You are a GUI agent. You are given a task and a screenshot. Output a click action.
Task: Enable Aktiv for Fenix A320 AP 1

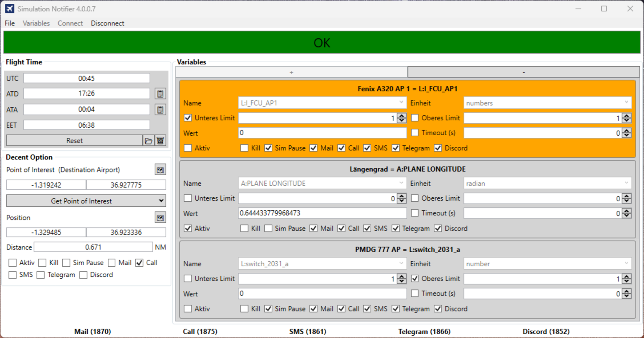[188, 148]
